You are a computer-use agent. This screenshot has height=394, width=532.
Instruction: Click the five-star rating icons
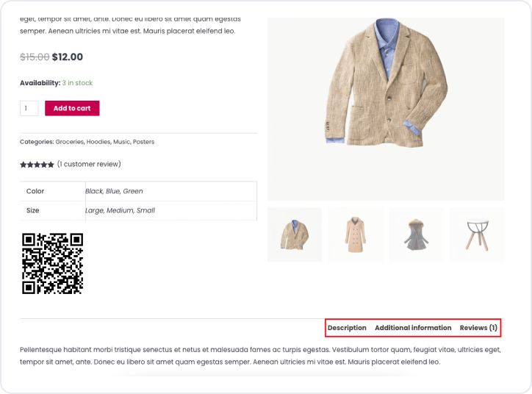[x=37, y=165]
